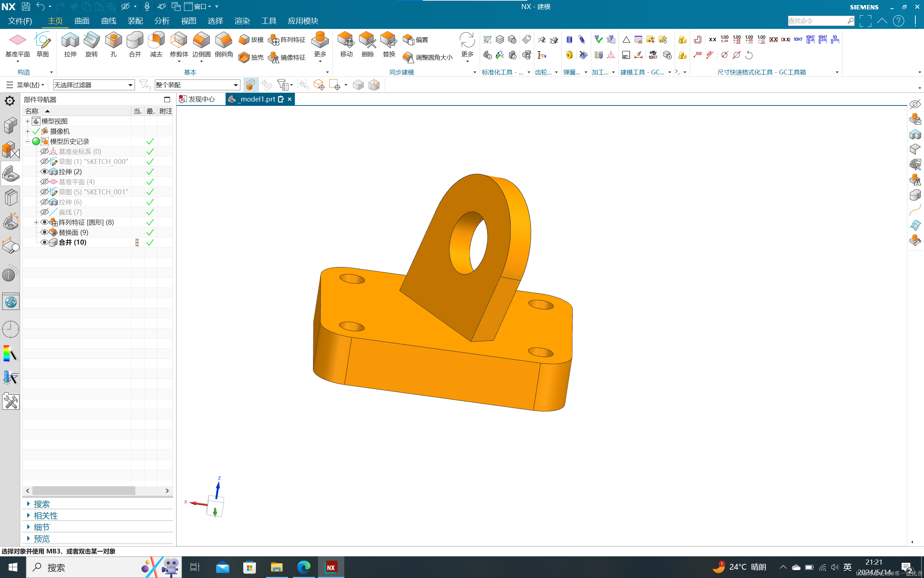Image resolution: width=924 pixels, height=578 pixels.
Task: Open Microsoft Edge from taskbar
Action: click(x=304, y=567)
